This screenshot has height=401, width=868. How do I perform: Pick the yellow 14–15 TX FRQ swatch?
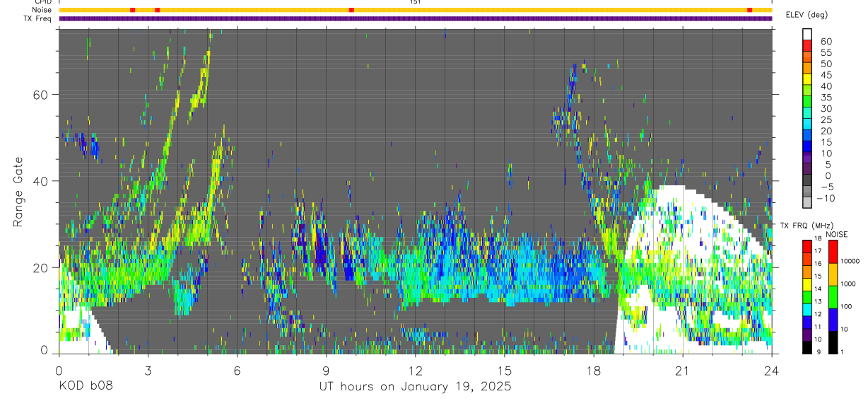click(807, 284)
